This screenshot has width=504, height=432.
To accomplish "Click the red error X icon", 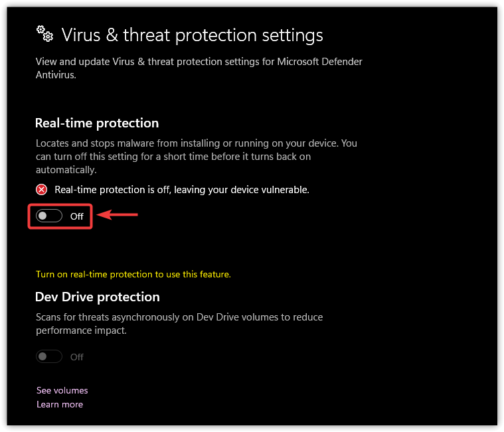I will [42, 190].
